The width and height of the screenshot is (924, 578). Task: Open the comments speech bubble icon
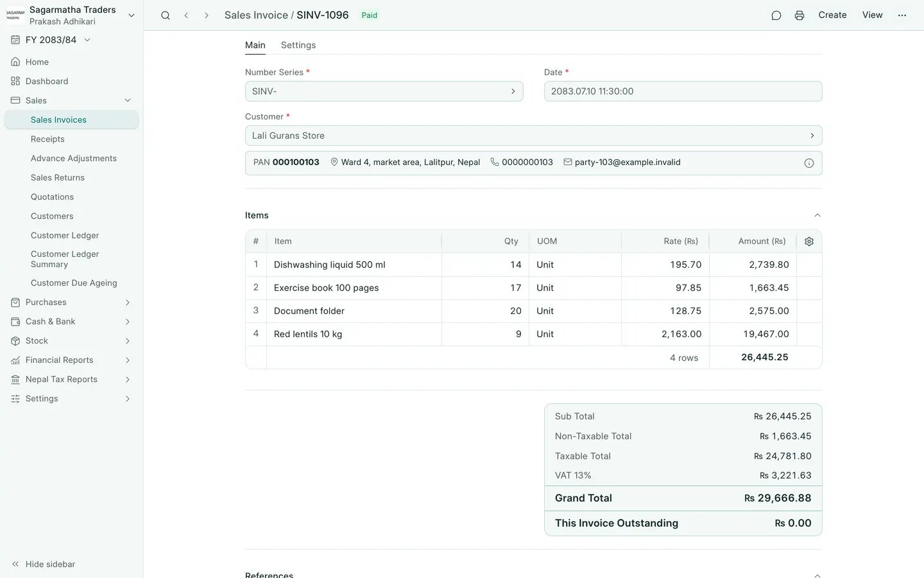[776, 15]
